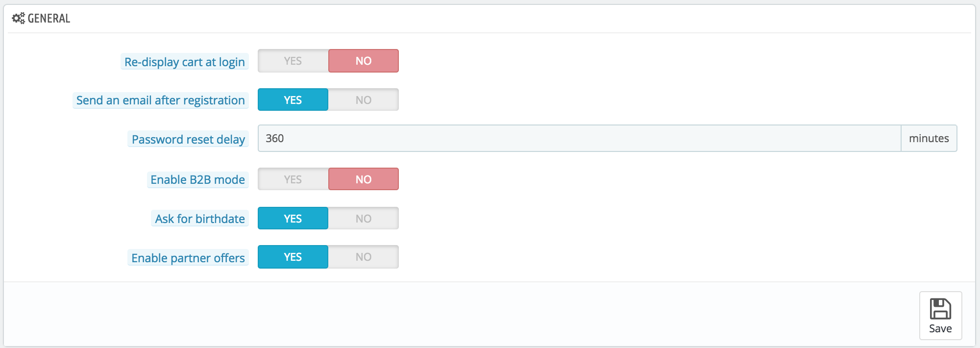The height and width of the screenshot is (348, 980).
Task: Disable Enable partner offers option
Action: tap(363, 257)
